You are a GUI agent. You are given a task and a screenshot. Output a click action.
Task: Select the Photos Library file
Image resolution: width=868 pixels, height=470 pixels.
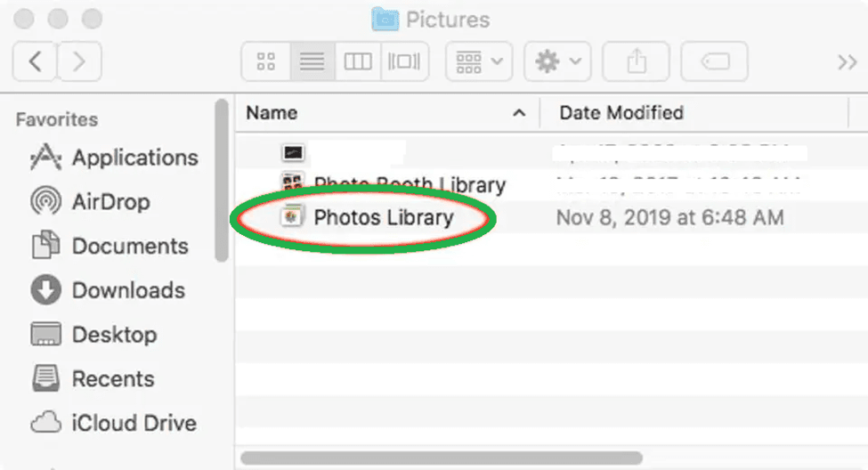[383, 217]
